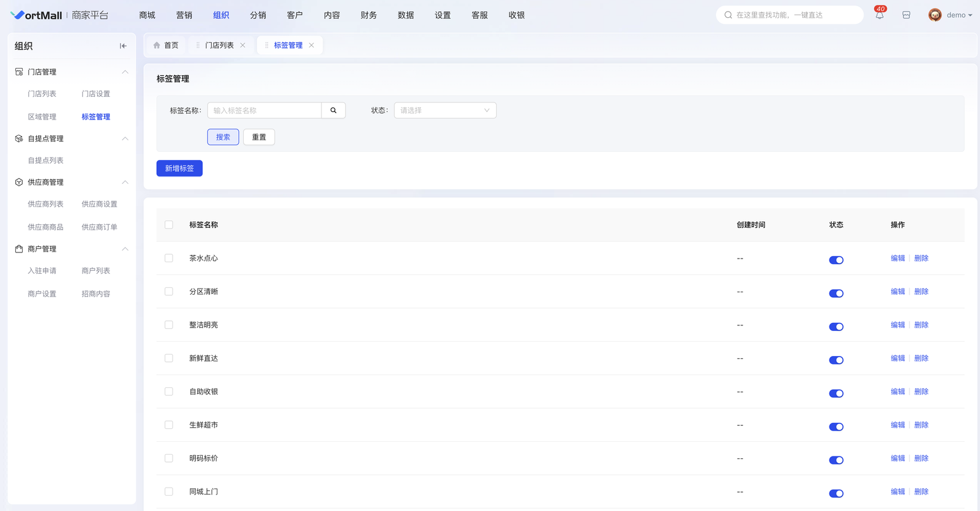The width and height of the screenshot is (980, 511).
Task: Open the 商城 top menu
Action: tap(147, 15)
